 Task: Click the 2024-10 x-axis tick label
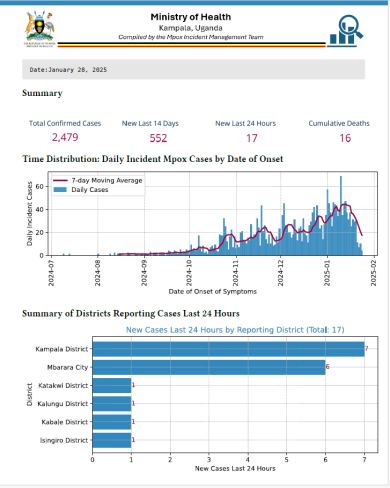pyautogui.click(x=189, y=273)
